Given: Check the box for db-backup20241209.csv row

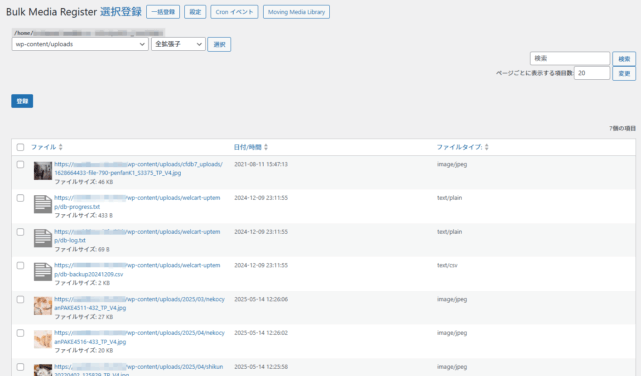Looking at the screenshot, I should [x=20, y=266].
